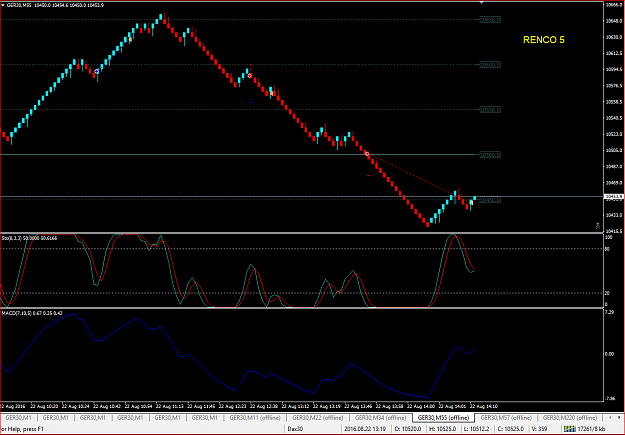Select the yellow RENCO 5 text label
This screenshot has height=435, width=625.
pyautogui.click(x=544, y=40)
